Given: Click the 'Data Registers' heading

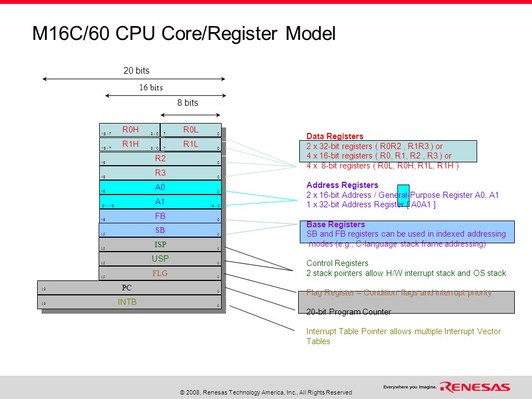Looking at the screenshot, I should tap(335, 136).
